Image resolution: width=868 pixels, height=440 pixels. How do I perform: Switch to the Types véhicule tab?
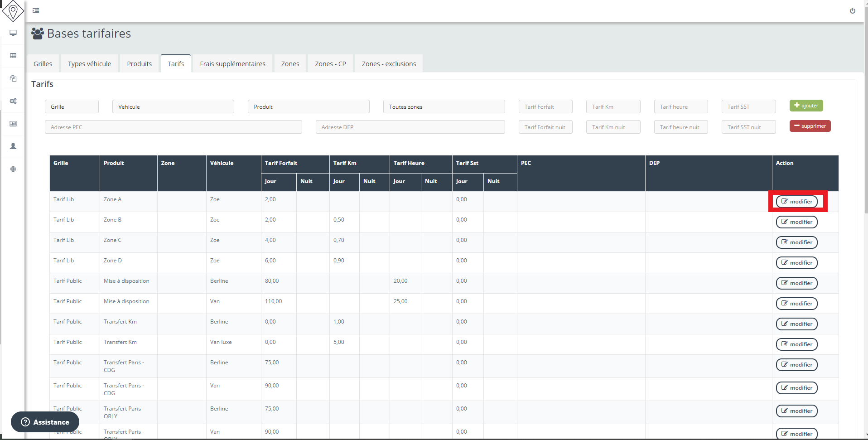(89, 64)
